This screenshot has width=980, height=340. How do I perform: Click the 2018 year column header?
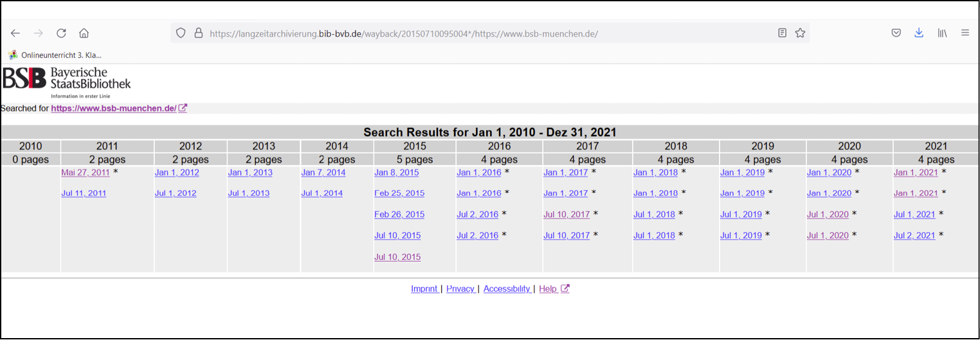pyautogui.click(x=676, y=146)
